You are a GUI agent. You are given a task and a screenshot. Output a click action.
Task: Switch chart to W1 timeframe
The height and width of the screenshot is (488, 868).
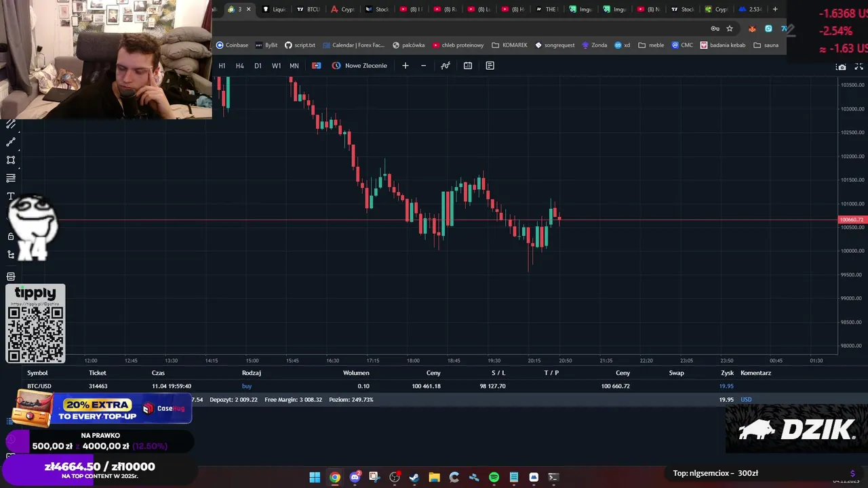tap(276, 66)
